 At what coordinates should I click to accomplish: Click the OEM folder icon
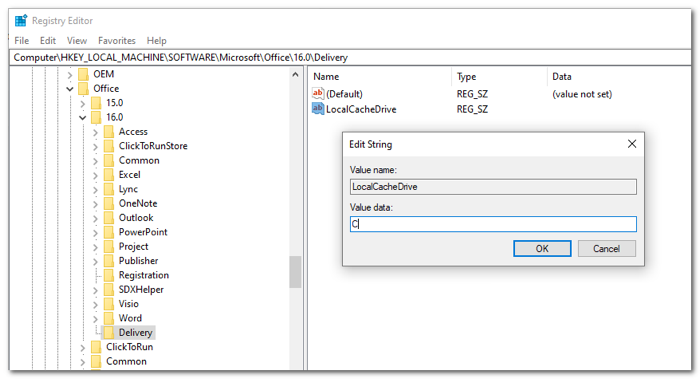coord(83,74)
